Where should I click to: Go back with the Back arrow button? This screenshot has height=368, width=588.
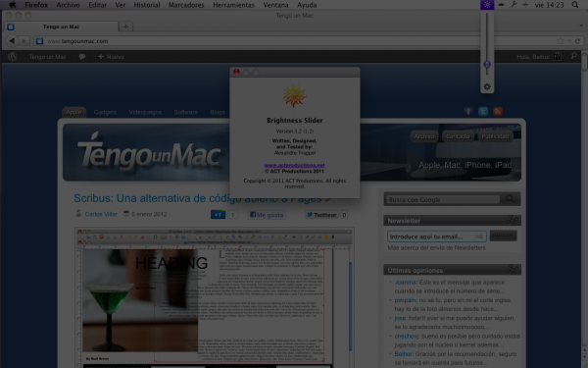pos(12,40)
